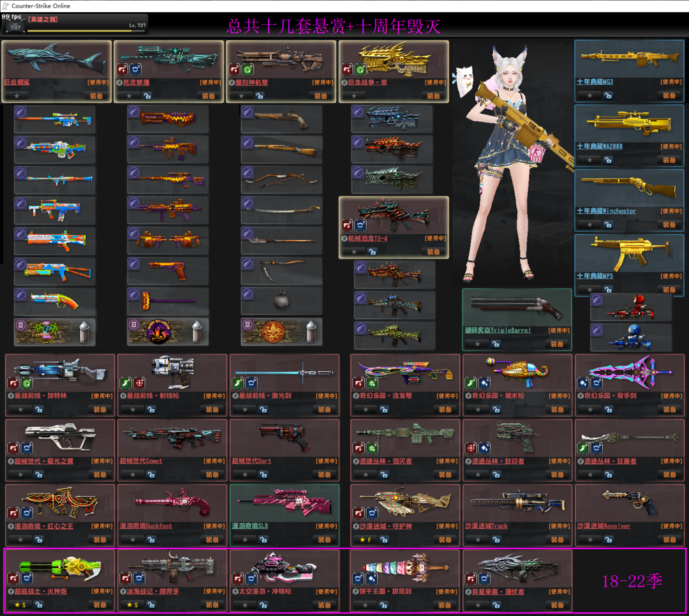Select the palm tree graffiti spray can

(54, 332)
